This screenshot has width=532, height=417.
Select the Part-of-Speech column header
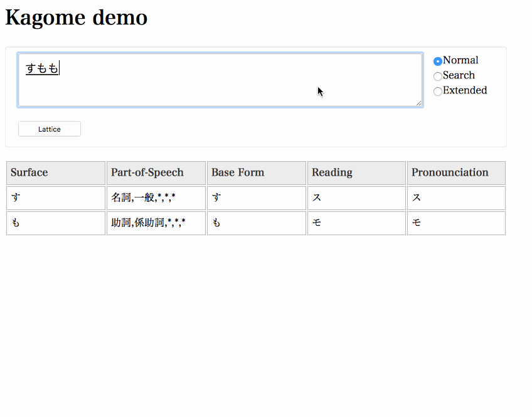click(156, 172)
